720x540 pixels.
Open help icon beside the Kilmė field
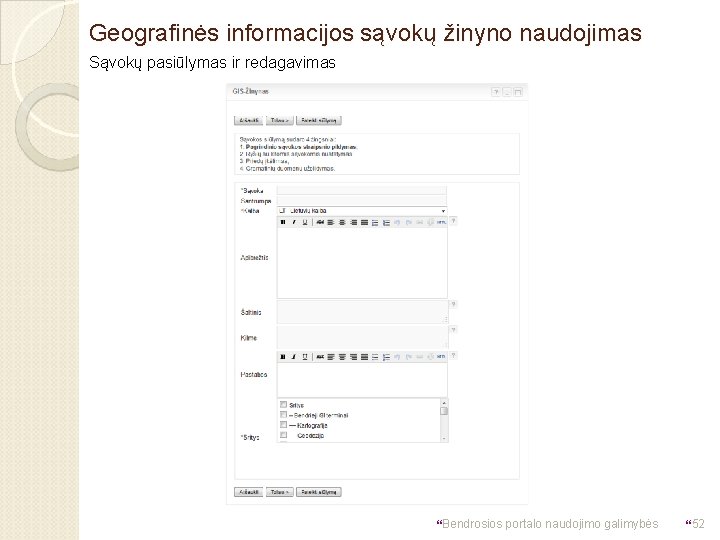point(453,330)
